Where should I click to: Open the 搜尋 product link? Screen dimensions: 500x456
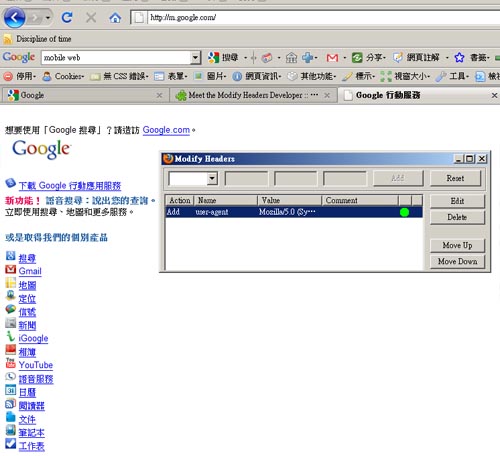pos(27,258)
